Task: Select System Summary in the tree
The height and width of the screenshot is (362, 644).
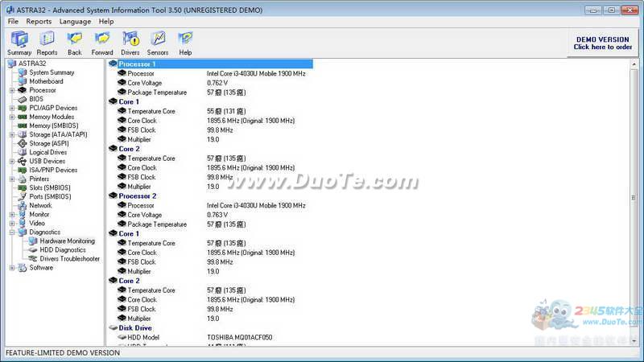Action: click(52, 72)
